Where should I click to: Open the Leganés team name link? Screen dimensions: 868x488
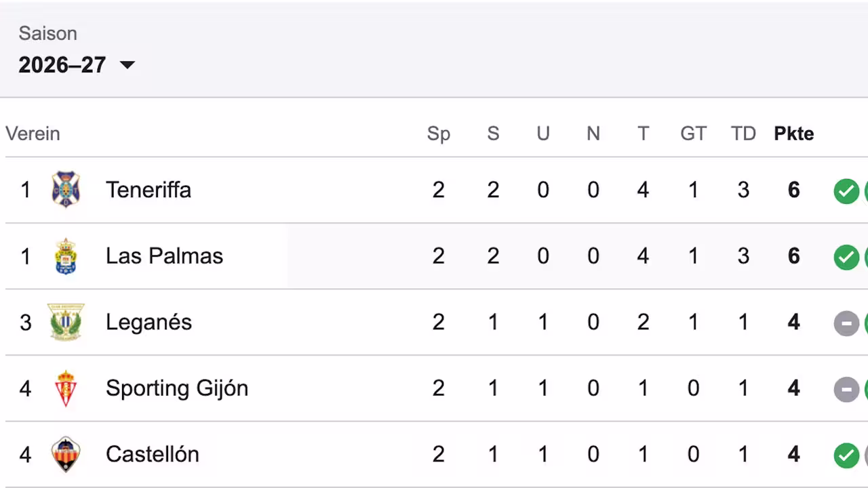149,322
